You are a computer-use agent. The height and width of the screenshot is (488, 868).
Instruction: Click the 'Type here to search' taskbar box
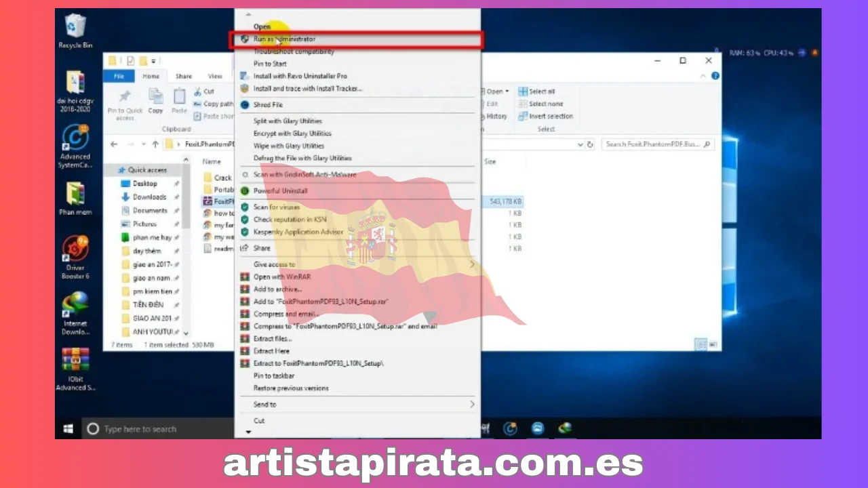tap(157, 429)
